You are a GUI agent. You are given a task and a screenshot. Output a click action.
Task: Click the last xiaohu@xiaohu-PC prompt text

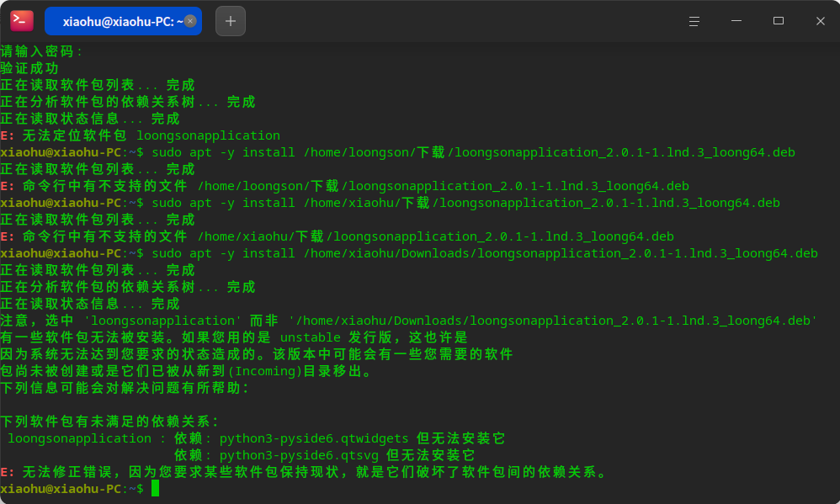point(72,489)
